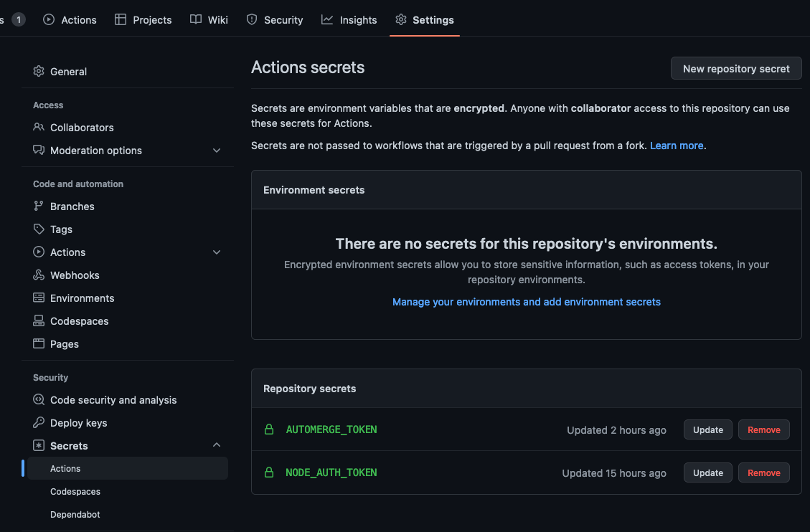810x532 pixels.
Task: Update the AUTOMERGE_TOKEN secret
Action: (x=707, y=430)
